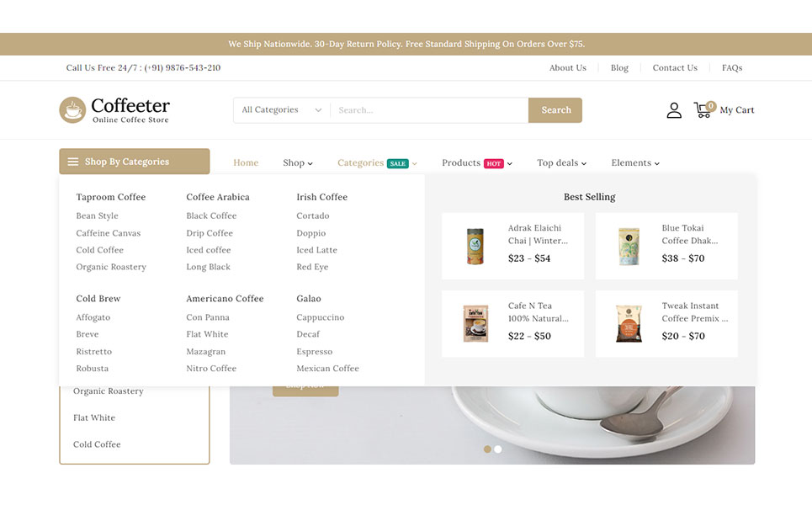
Task: Open the Contact Us link
Action: coord(675,68)
